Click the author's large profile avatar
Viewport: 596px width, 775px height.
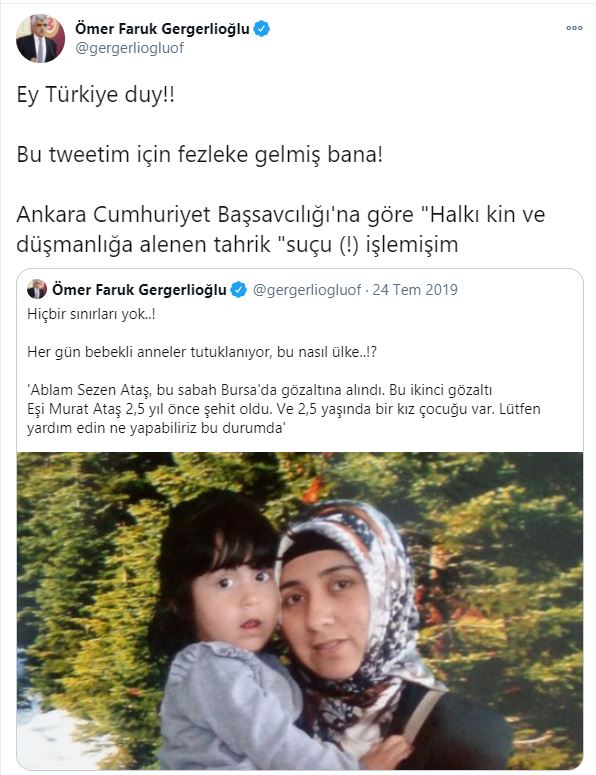click(x=41, y=39)
